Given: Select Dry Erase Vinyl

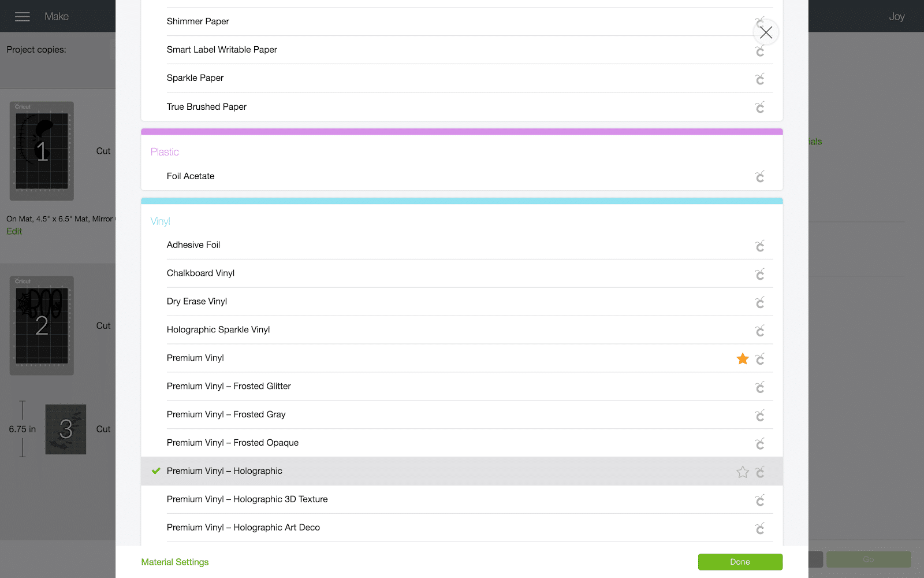Looking at the screenshot, I should [462, 302].
